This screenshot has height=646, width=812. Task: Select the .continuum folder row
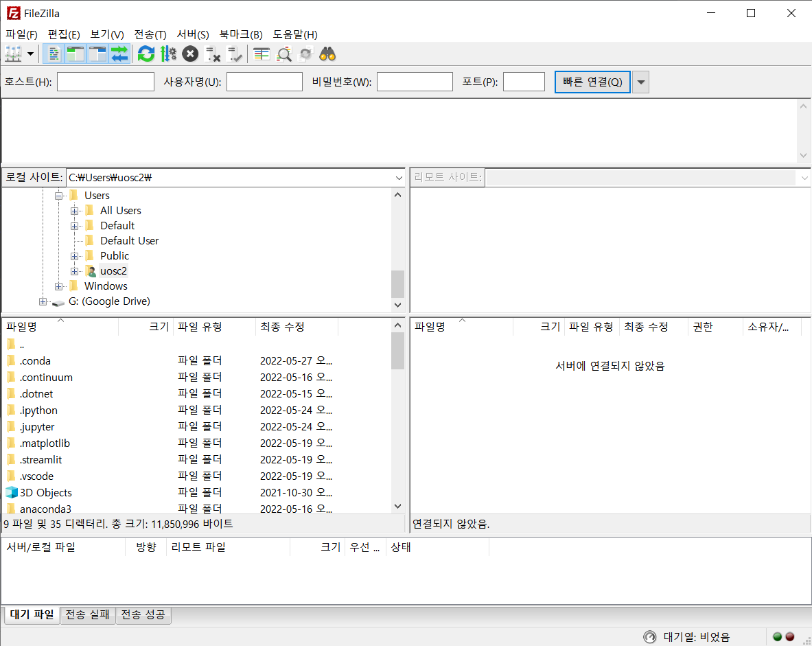pyautogui.click(x=197, y=378)
